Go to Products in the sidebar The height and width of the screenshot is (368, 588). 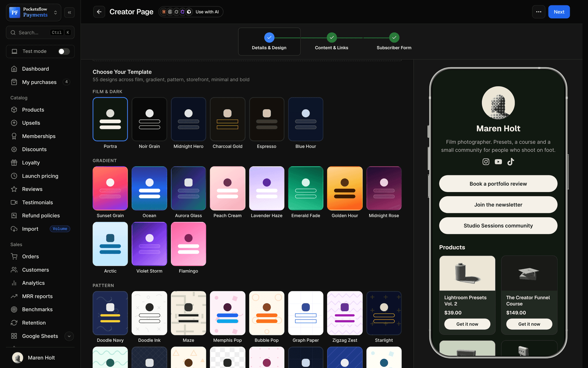pyautogui.click(x=40, y=110)
